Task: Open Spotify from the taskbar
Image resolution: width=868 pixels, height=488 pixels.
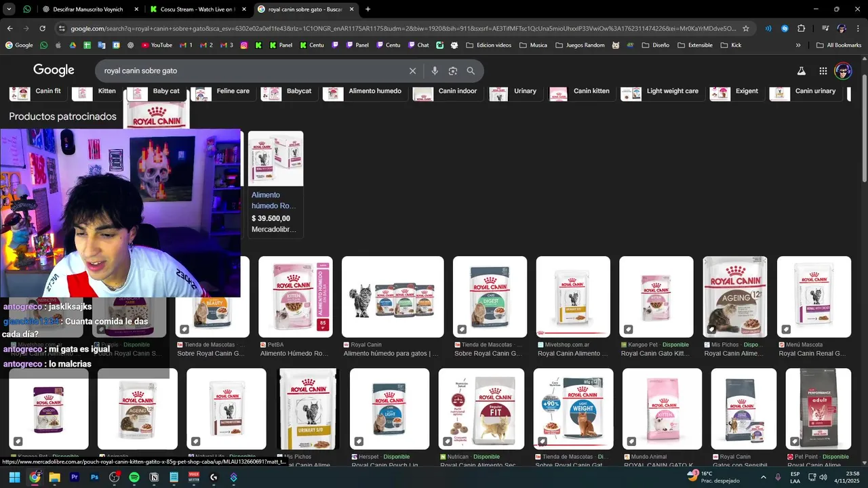Action: click(x=134, y=477)
